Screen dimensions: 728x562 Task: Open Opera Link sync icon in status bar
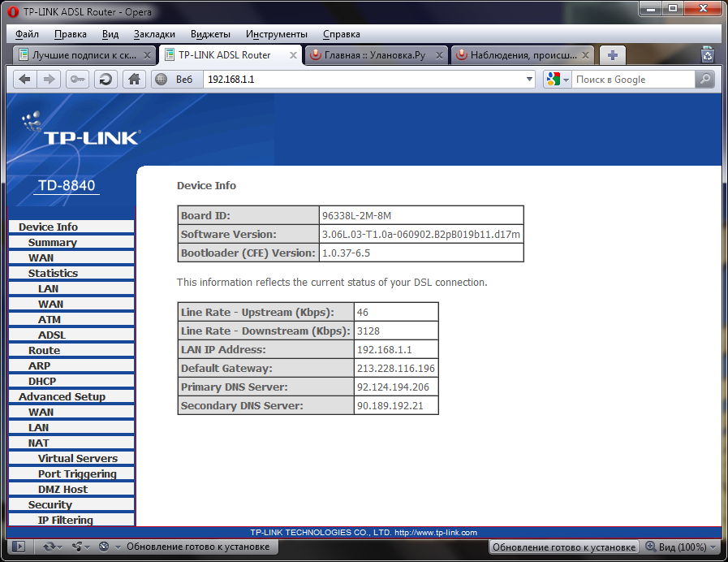[x=49, y=547]
